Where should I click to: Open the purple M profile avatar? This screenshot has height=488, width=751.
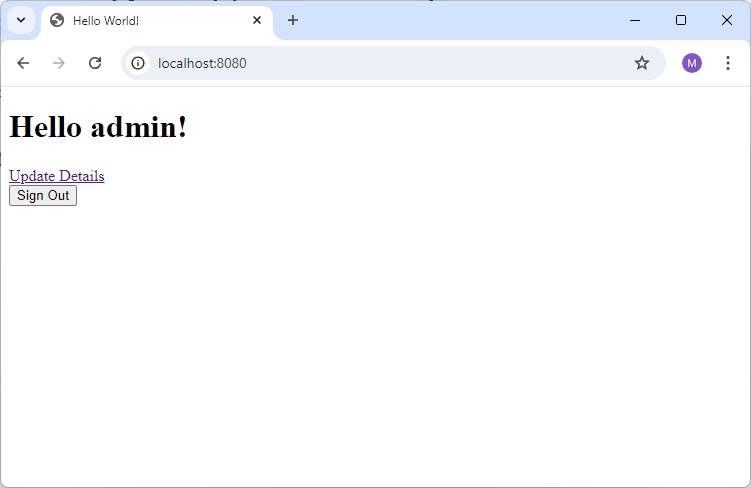click(692, 63)
